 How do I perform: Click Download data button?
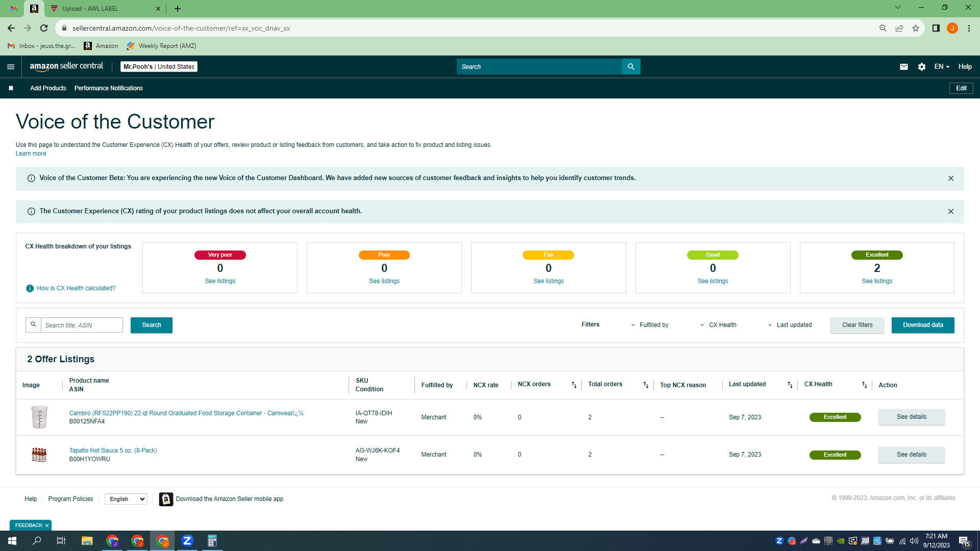click(x=923, y=325)
